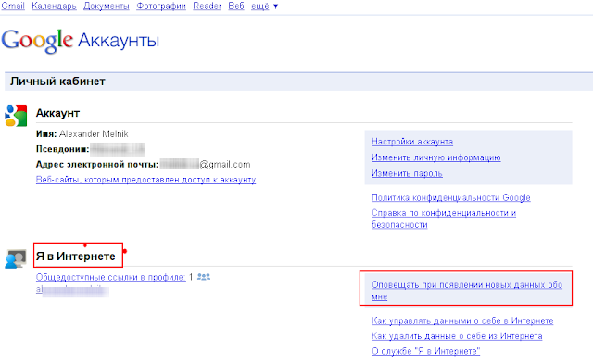Screen dimensions: 593x364
Task: Click the Личный кабинет header
Action: 57,82
